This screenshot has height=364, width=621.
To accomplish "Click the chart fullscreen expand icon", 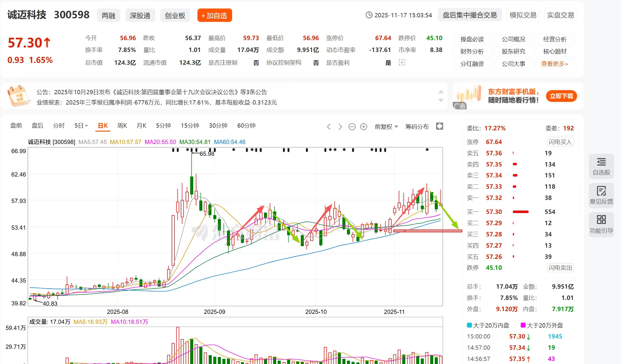I will click(x=439, y=126).
